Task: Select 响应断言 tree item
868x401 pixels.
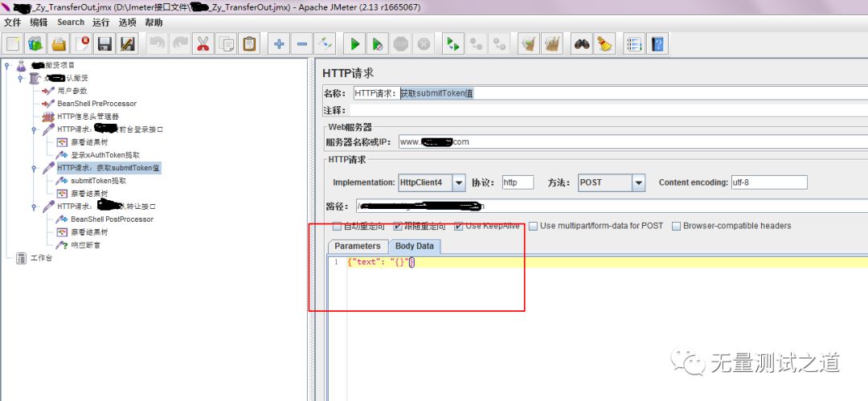Action: point(86,245)
